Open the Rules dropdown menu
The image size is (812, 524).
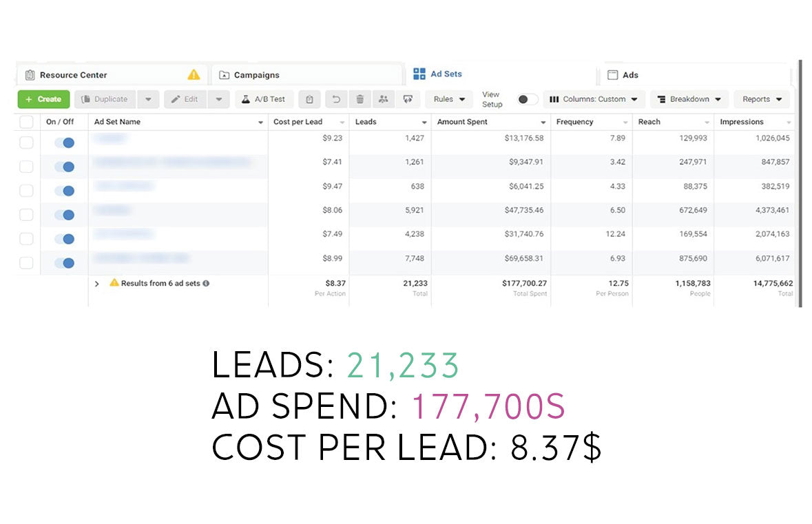pyautogui.click(x=449, y=99)
